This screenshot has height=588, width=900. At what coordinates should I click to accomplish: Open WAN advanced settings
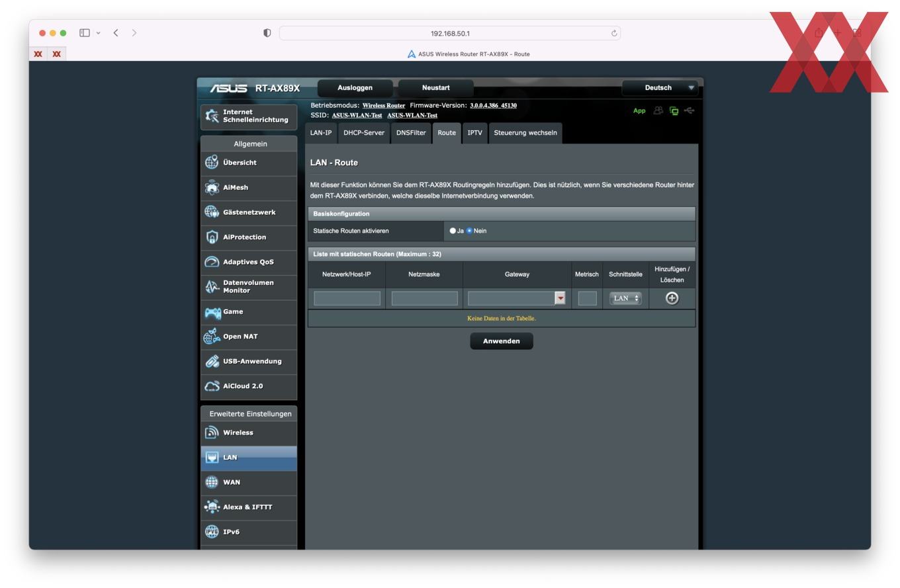coord(249,482)
